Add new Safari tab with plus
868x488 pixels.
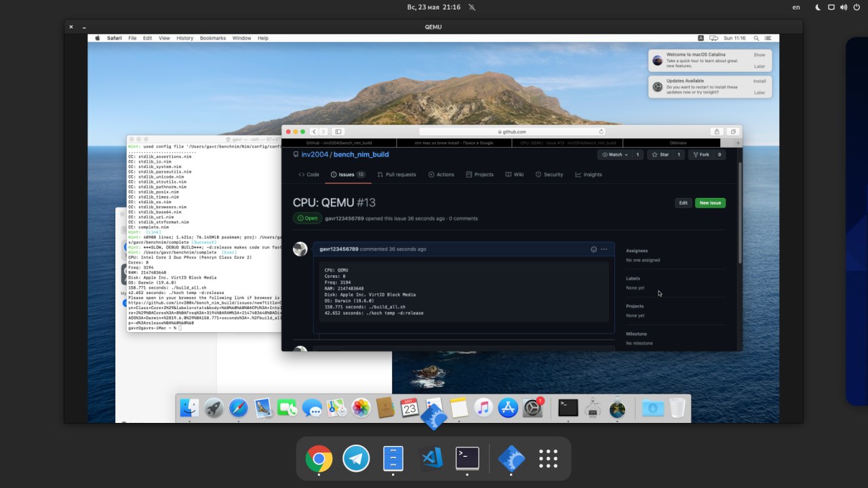(738, 143)
